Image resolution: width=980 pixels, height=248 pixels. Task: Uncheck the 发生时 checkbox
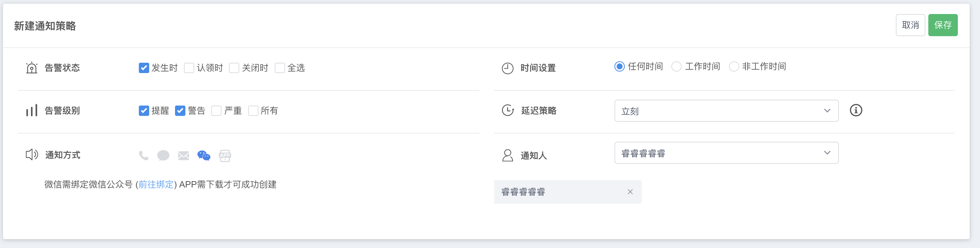click(x=144, y=68)
